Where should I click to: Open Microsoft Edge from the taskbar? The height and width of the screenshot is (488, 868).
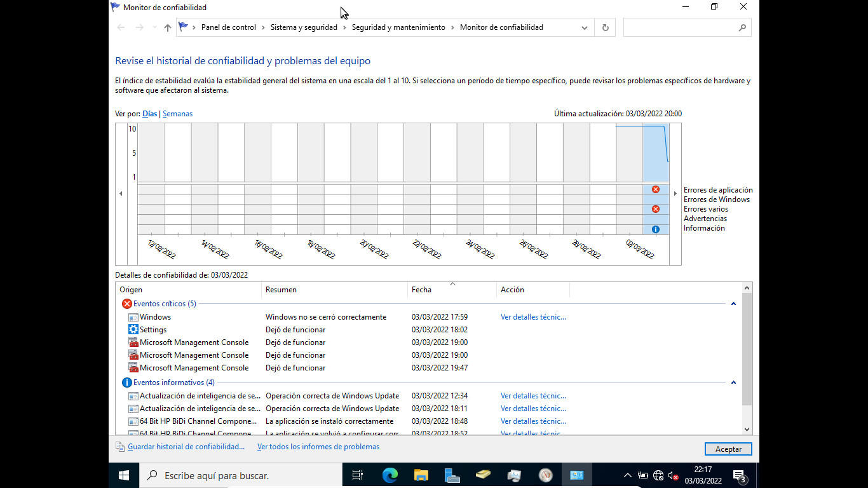(389, 475)
